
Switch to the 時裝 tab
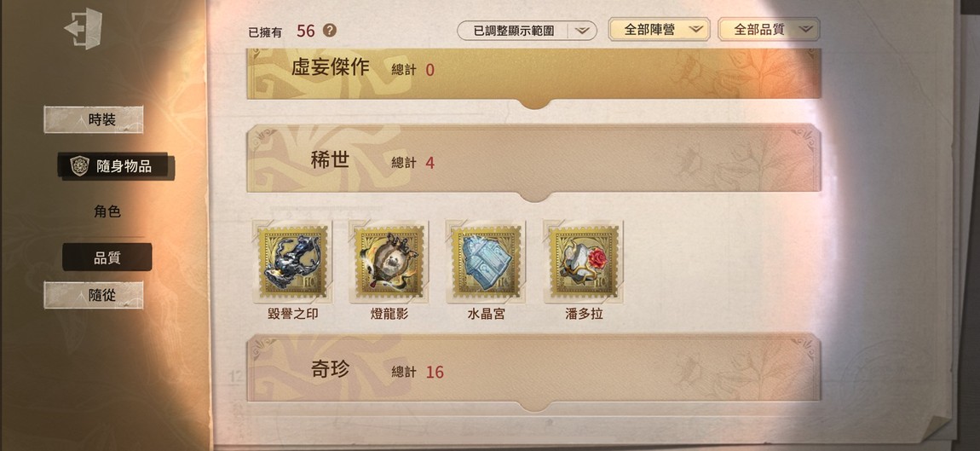pyautogui.click(x=94, y=119)
